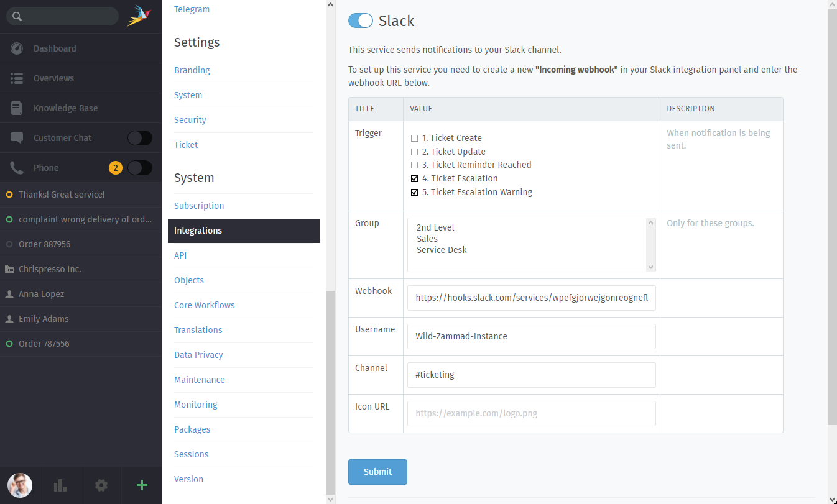
Task: Click the Channel field
Action: click(x=532, y=375)
